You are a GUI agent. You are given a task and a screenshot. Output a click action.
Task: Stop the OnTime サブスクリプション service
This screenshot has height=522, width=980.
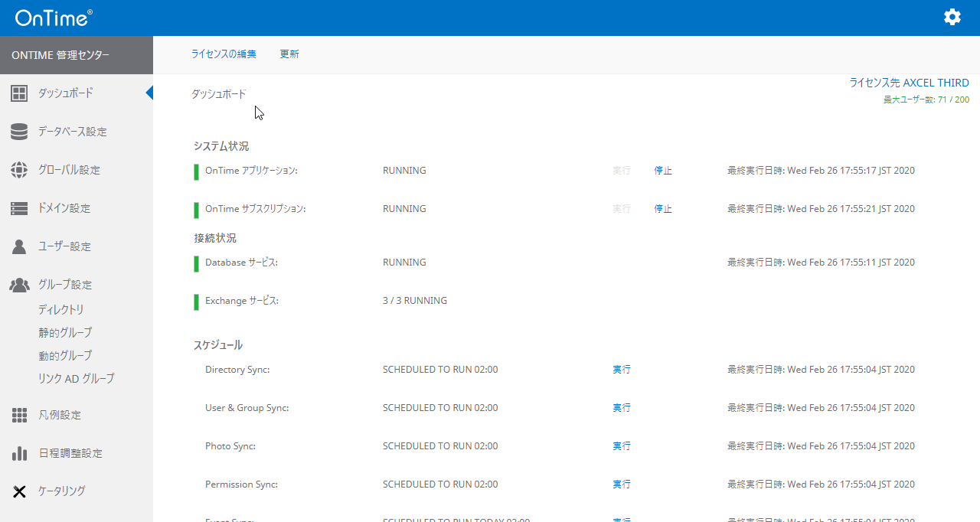(663, 209)
